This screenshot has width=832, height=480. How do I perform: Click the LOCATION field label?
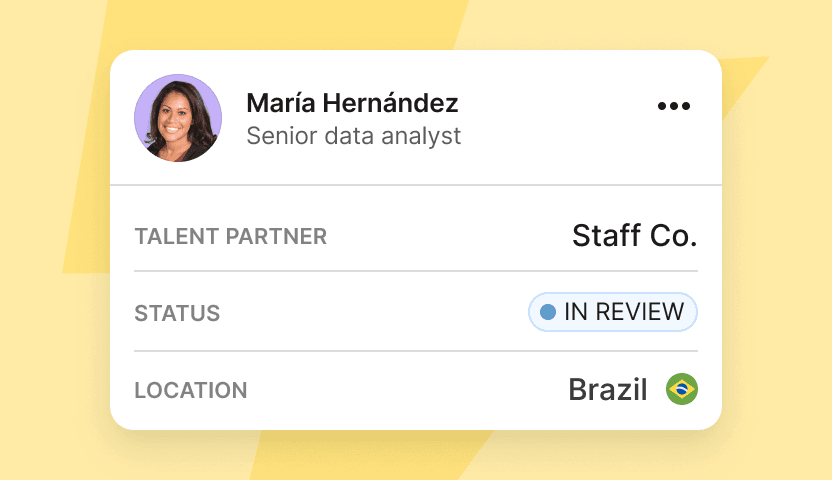tap(190, 390)
